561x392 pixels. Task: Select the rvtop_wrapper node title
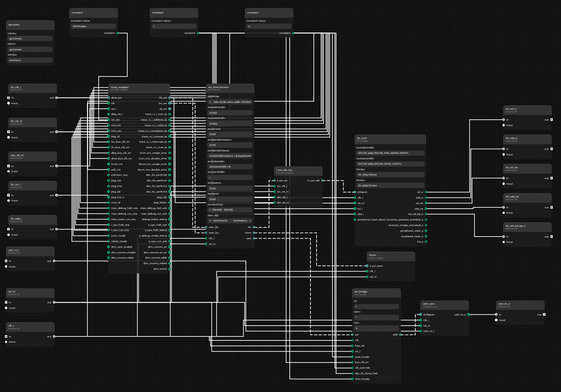120,87
